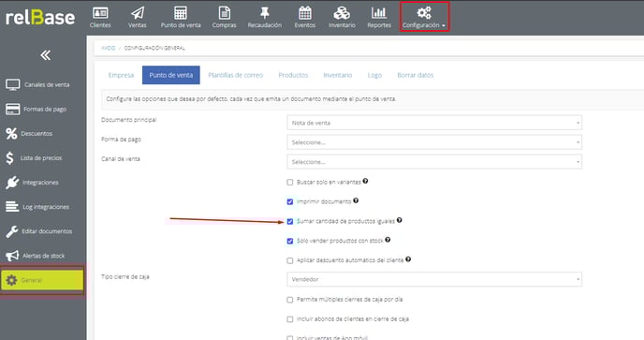Switch to Logo tab
Image resolution: width=644 pixels, height=340 pixels.
tap(374, 75)
